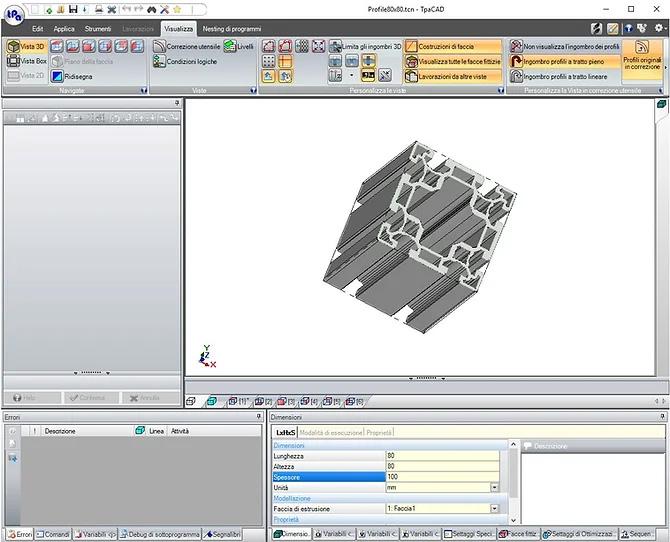Open the folder icon in quick access toolbar
This screenshot has width=670, height=542.
[x=61, y=9]
